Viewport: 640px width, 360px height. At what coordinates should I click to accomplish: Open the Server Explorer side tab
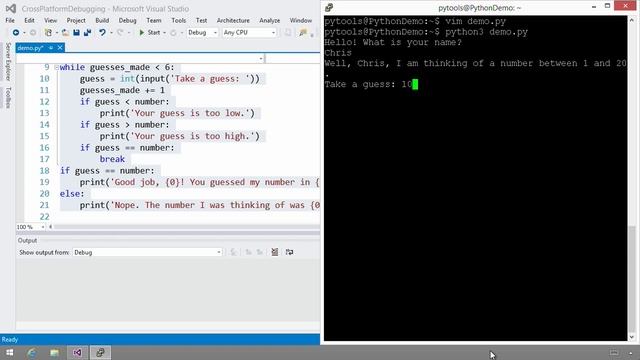pos(8,62)
